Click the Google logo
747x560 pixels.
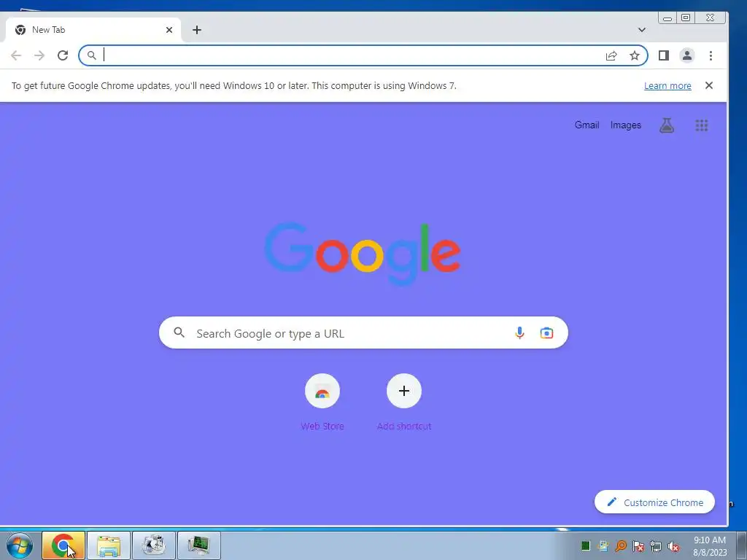point(363,254)
